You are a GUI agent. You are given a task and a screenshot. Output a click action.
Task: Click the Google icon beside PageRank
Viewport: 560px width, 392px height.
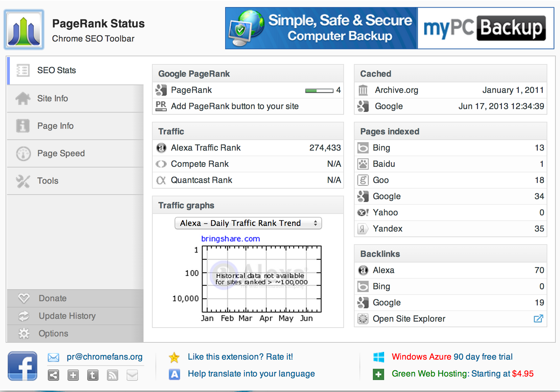pyautogui.click(x=161, y=90)
